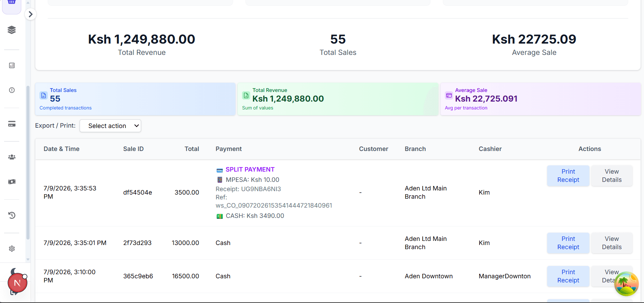Print Receipt for sale 2f73d293
Image resolution: width=644 pixels, height=303 pixels.
568,243
